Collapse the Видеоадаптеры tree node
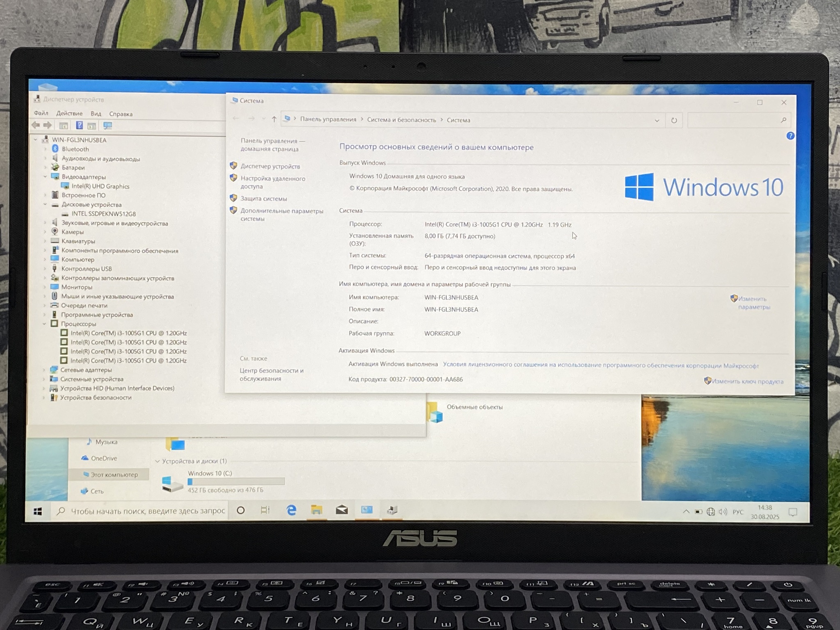 click(x=45, y=177)
